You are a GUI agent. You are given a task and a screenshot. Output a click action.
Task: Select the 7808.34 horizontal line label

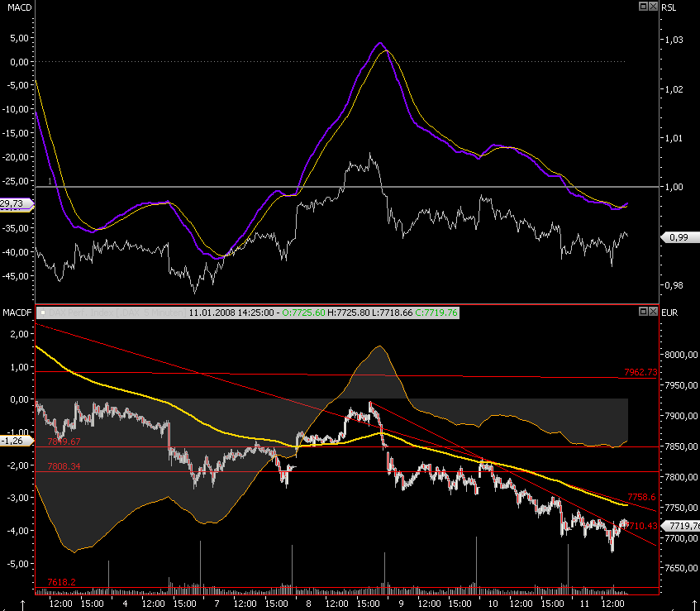pyautogui.click(x=64, y=466)
